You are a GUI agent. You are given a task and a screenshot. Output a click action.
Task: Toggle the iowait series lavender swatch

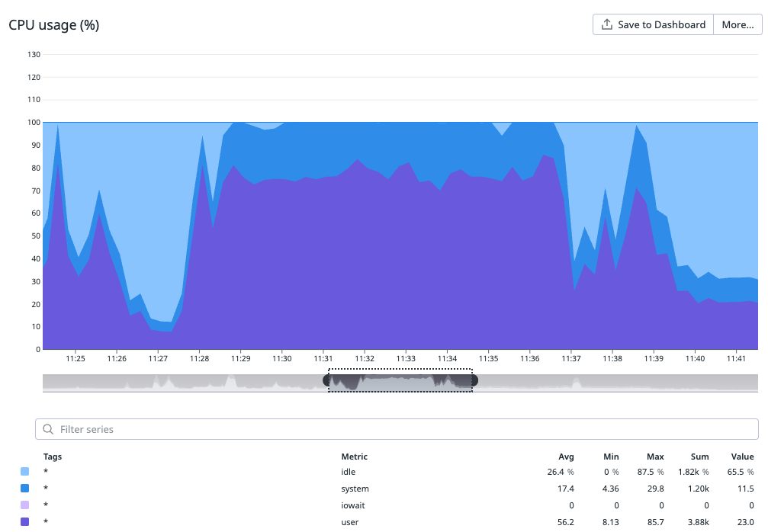pos(25,505)
